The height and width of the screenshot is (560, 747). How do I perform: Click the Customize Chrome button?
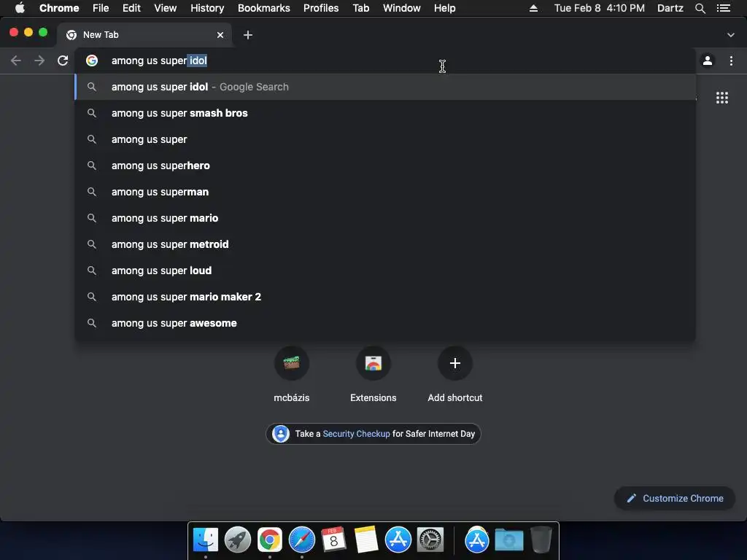point(675,498)
